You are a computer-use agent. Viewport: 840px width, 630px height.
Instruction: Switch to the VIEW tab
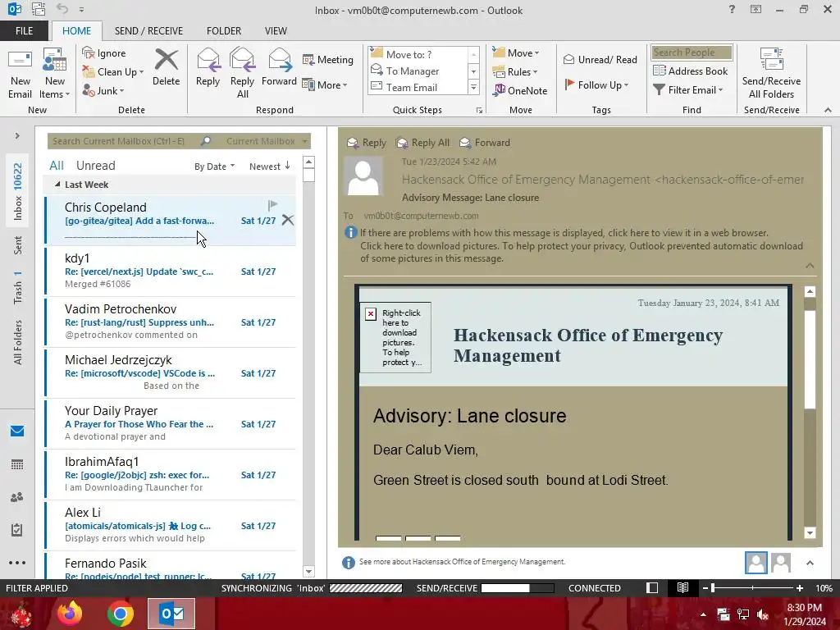(x=276, y=31)
